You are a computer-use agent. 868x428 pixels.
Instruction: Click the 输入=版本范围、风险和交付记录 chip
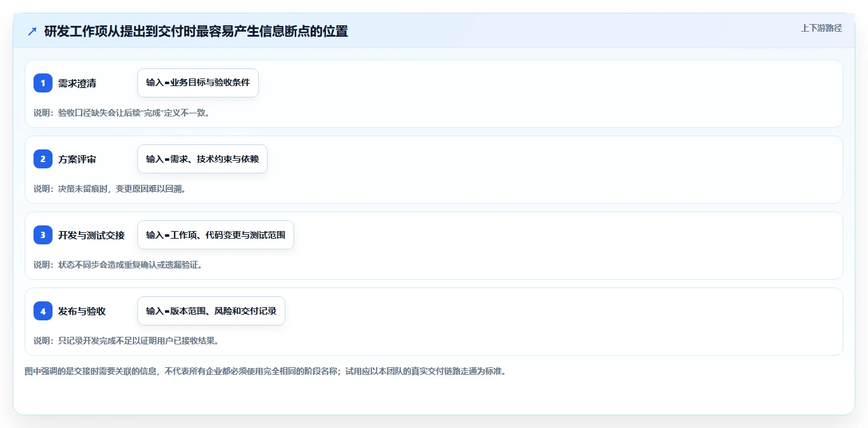click(x=211, y=311)
